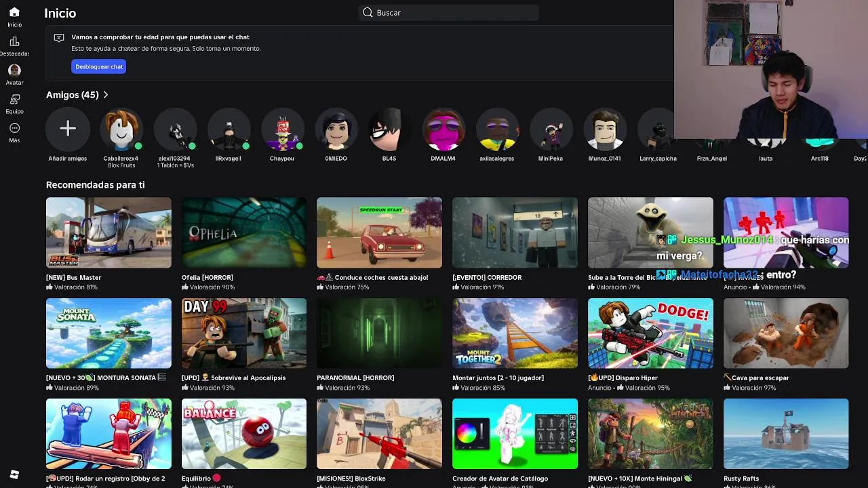Open the Más three-dots sidebar icon

point(14,128)
